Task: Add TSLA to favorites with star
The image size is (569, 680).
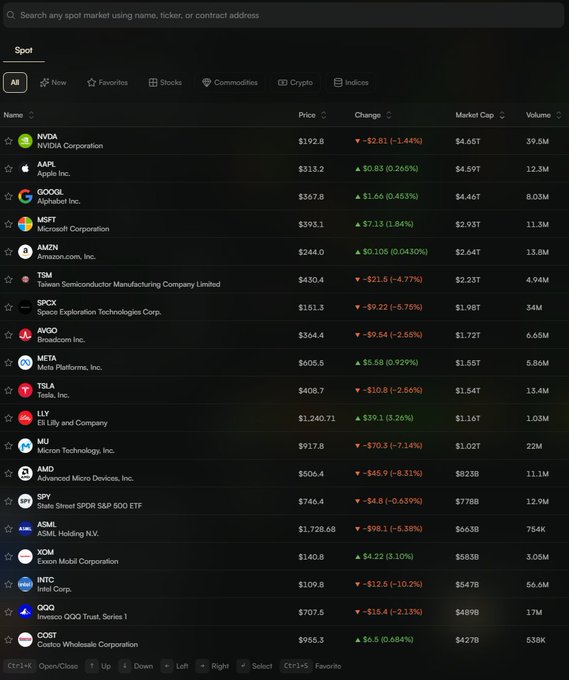Action: pyautogui.click(x=8, y=390)
